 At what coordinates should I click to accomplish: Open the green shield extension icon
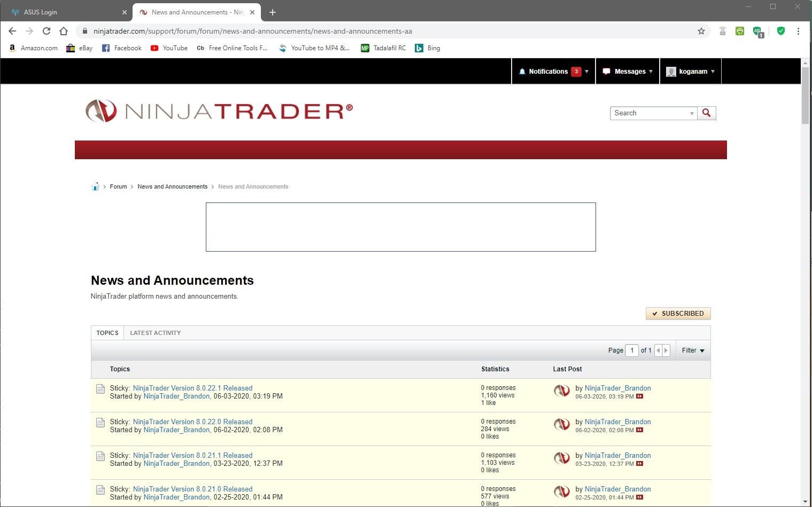[x=781, y=31]
